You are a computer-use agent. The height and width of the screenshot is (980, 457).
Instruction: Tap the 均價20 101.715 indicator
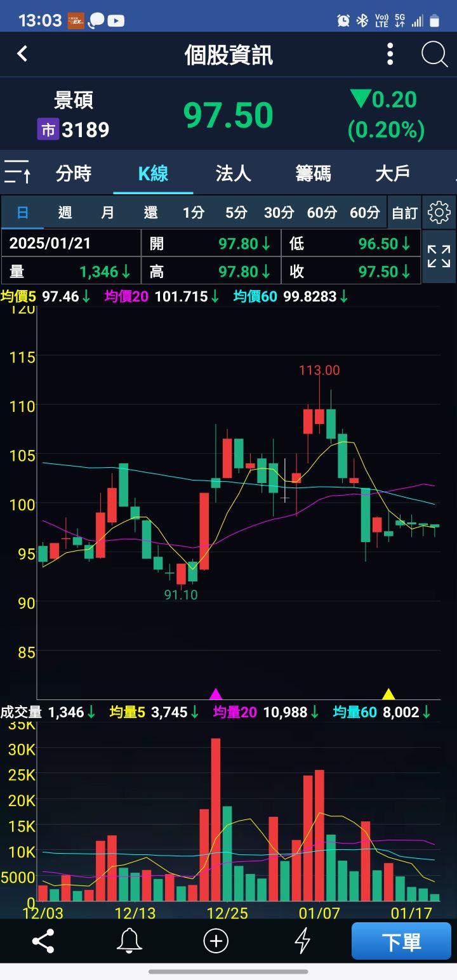point(163,296)
